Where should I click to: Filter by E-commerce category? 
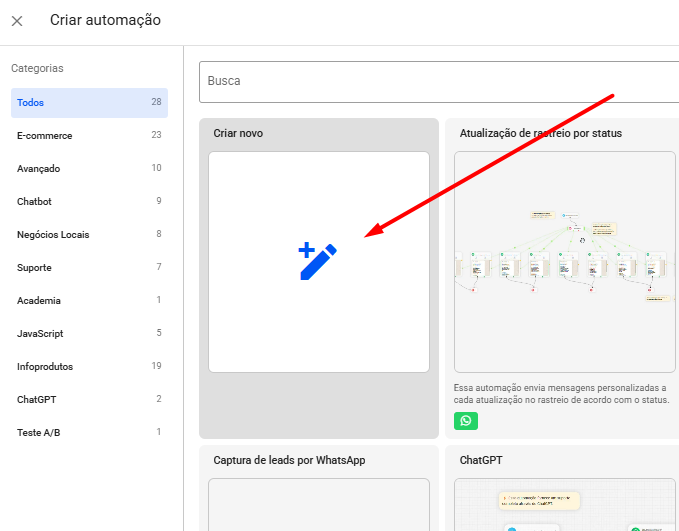point(89,136)
